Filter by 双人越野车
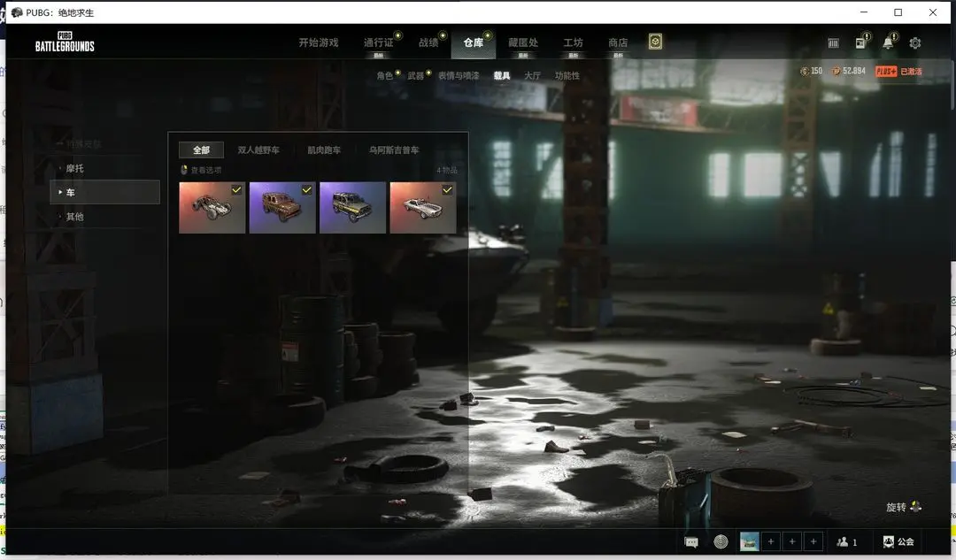956x560 pixels. coord(258,150)
